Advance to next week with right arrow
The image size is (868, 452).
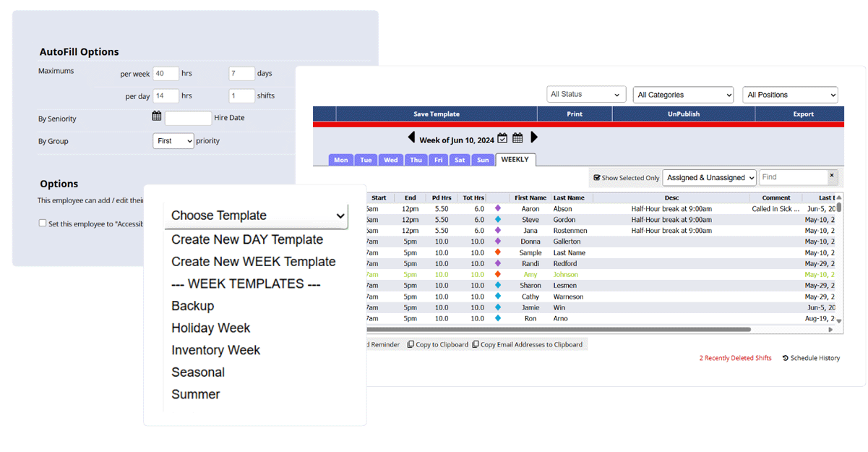point(535,137)
